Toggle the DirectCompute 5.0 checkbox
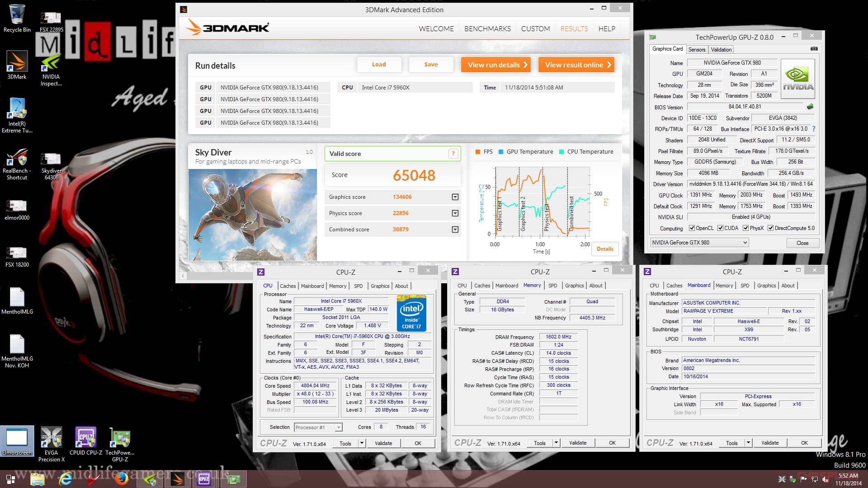The height and width of the screenshot is (488, 868). coord(770,228)
